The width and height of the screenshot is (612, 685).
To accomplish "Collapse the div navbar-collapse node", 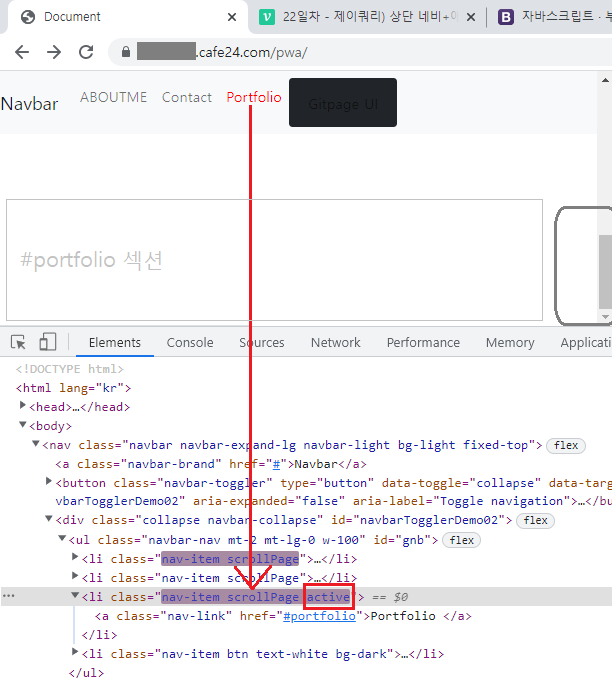I will click(48, 519).
